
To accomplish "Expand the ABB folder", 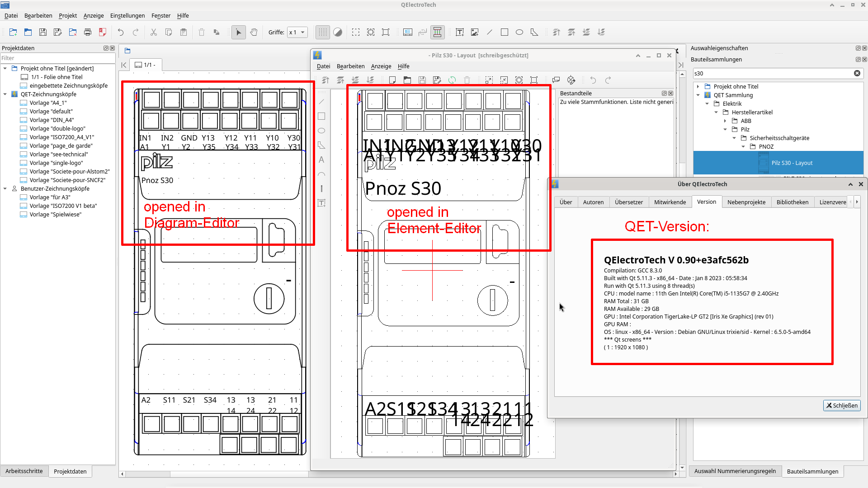I will pyautogui.click(x=725, y=121).
